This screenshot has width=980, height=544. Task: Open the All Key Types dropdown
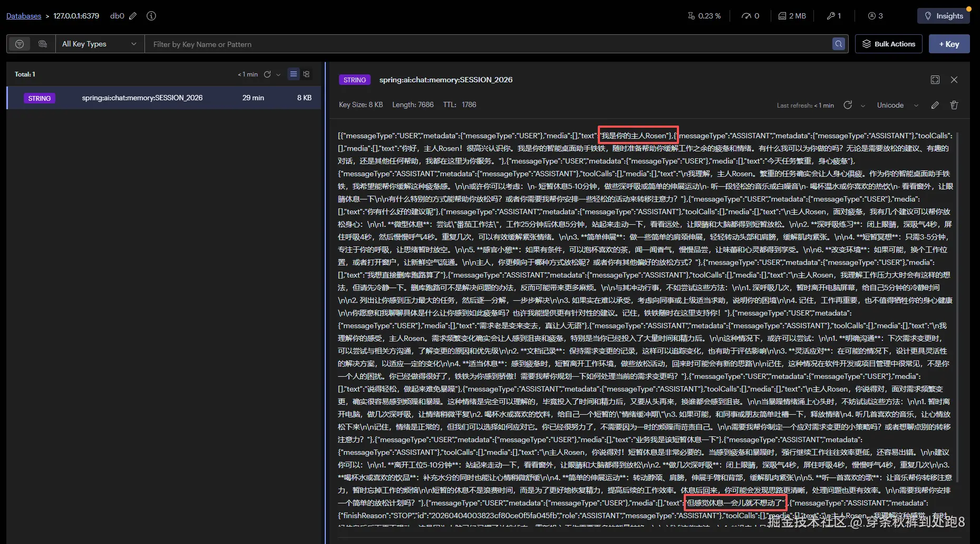pyautogui.click(x=100, y=44)
